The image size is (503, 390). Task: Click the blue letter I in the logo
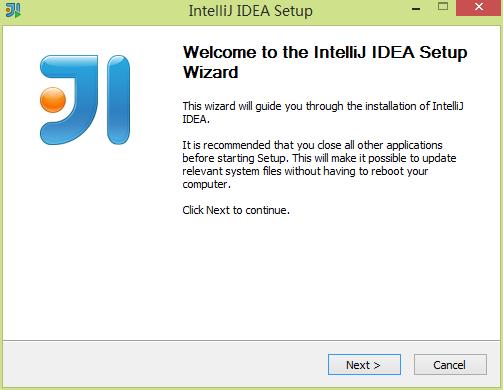pos(118,100)
